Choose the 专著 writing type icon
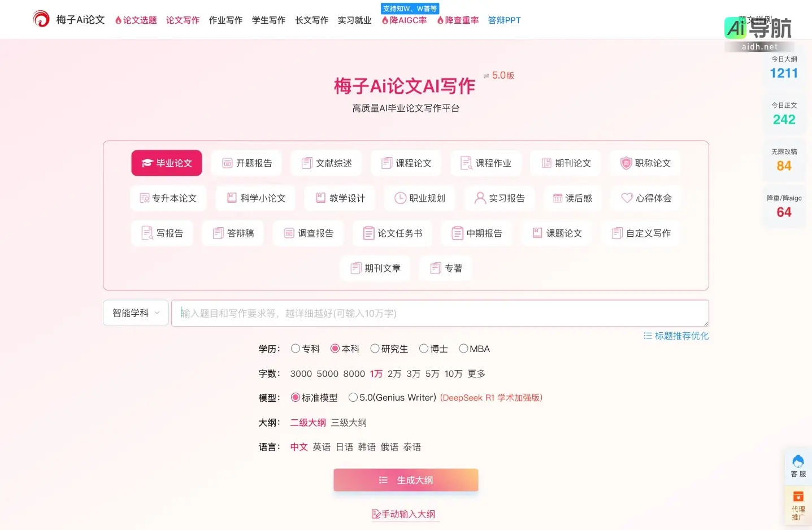This screenshot has height=530, width=812. tap(436, 268)
